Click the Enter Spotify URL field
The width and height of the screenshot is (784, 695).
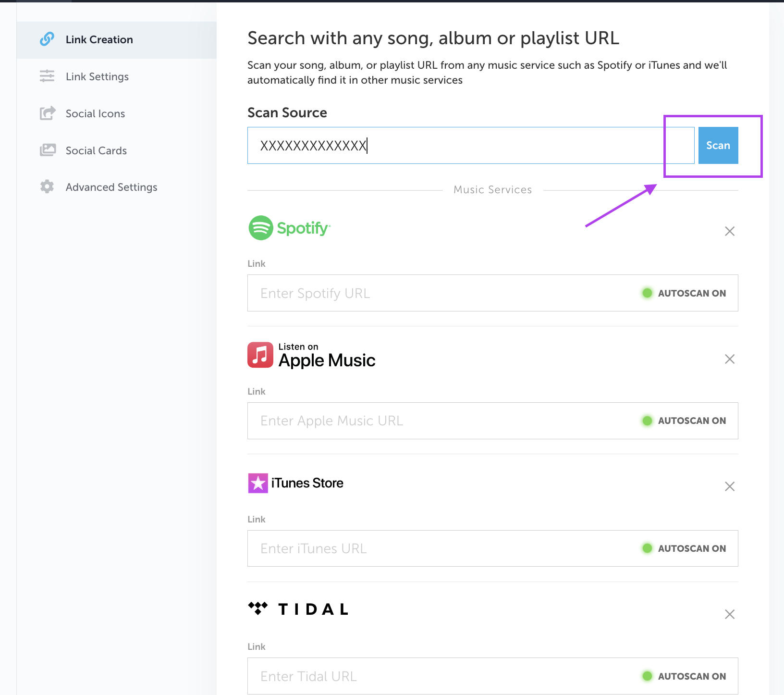[493, 293]
